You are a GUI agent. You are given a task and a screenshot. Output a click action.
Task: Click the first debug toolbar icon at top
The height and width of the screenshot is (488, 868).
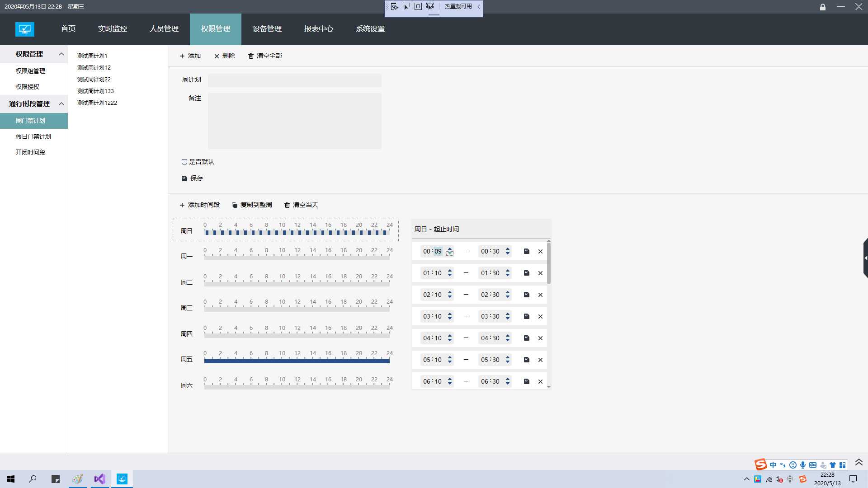click(394, 6)
